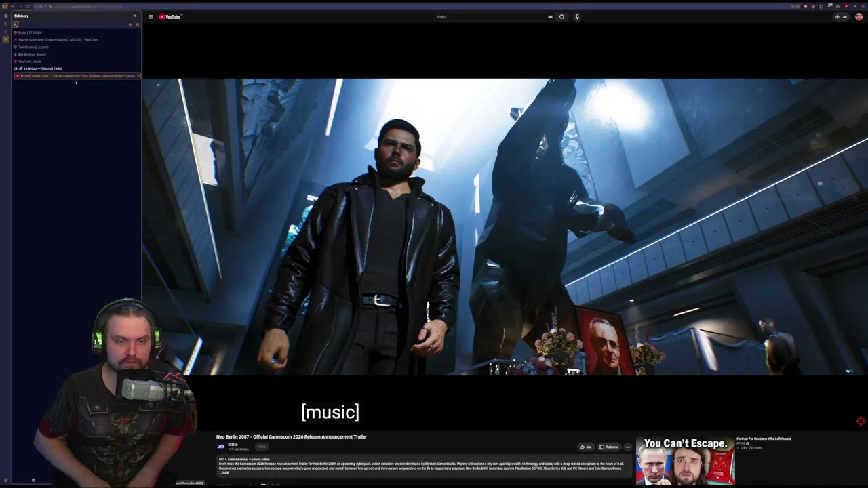This screenshot has height=488, width=868.
Task: Save the video with Tallenna button
Action: (x=609, y=447)
